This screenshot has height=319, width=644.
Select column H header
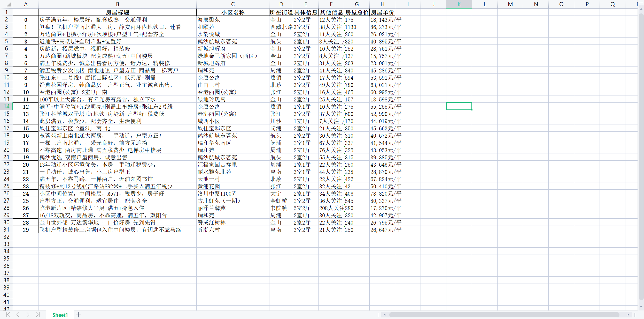[382, 4]
